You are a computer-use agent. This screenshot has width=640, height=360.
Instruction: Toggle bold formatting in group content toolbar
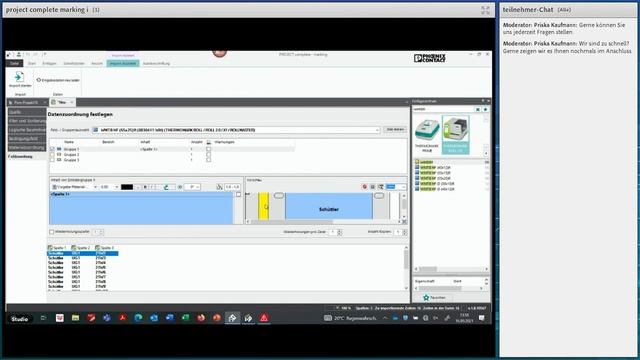click(x=145, y=187)
